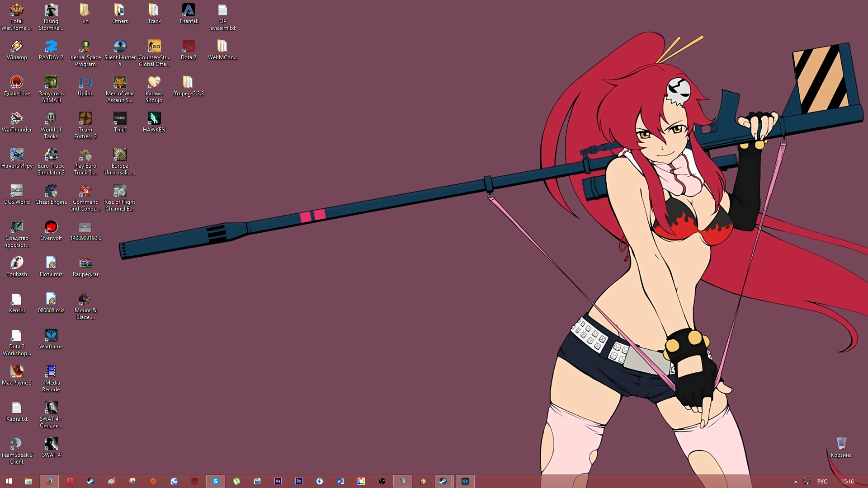This screenshot has height=488, width=868.
Task: Open Photoshop from the taskbar
Action: 299,481
